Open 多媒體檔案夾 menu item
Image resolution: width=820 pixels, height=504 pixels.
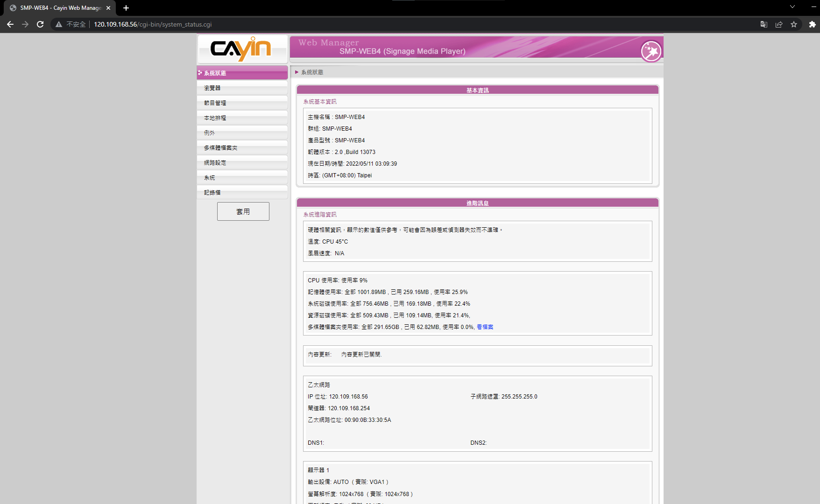pyautogui.click(x=242, y=147)
